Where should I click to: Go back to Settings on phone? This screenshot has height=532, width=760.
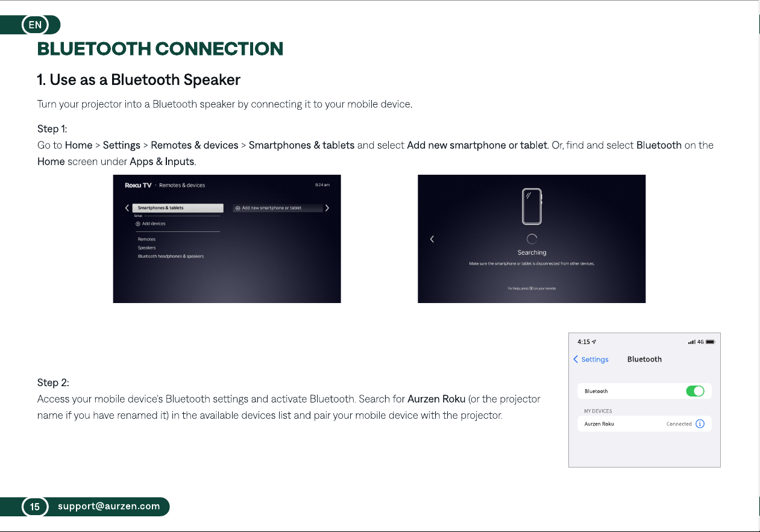(591, 359)
